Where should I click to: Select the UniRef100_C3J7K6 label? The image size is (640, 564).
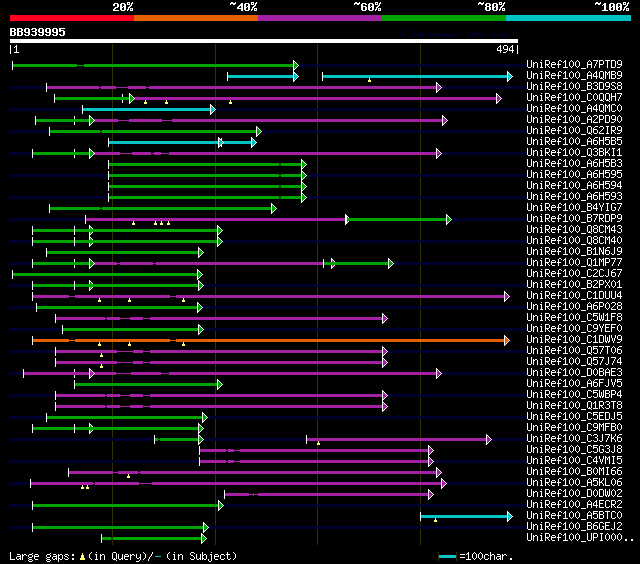point(574,439)
